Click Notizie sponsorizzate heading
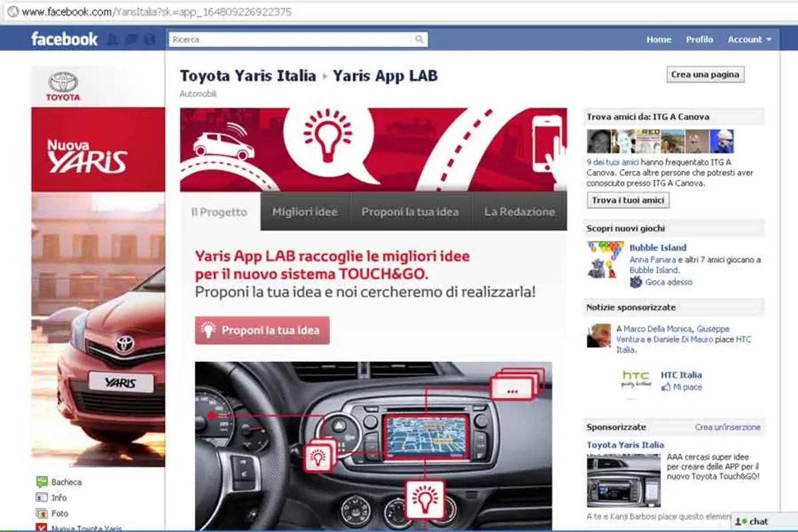Viewport: 798px width, 532px height. click(630, 307)
